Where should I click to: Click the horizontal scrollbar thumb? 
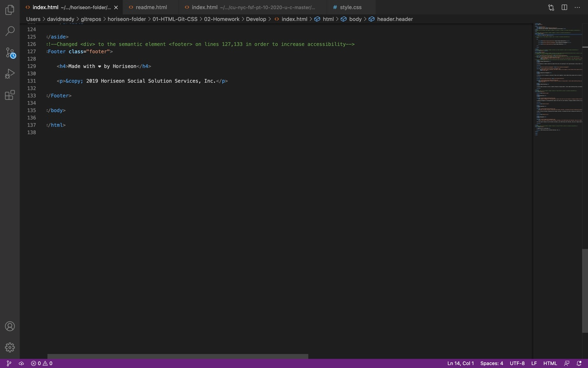click(178, 356)
